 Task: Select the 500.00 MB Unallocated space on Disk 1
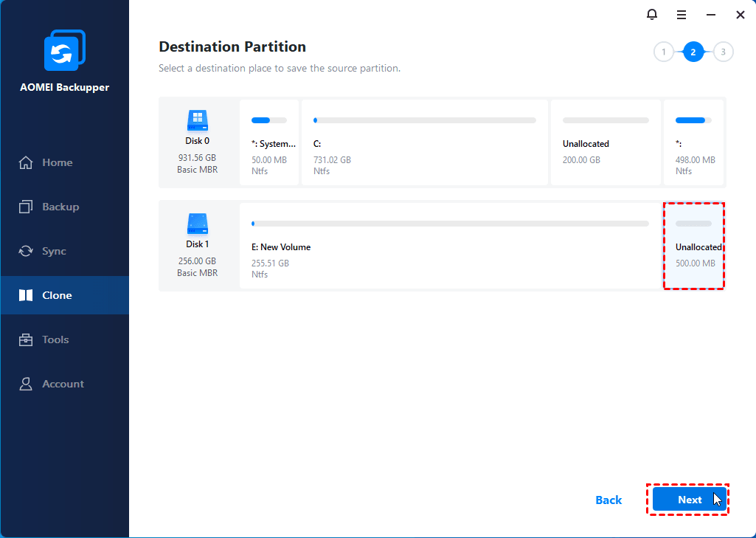click(694, 246)
